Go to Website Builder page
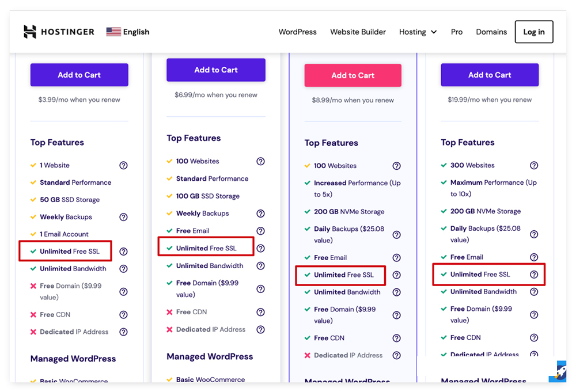576x392 pixels. pos(358,32)
